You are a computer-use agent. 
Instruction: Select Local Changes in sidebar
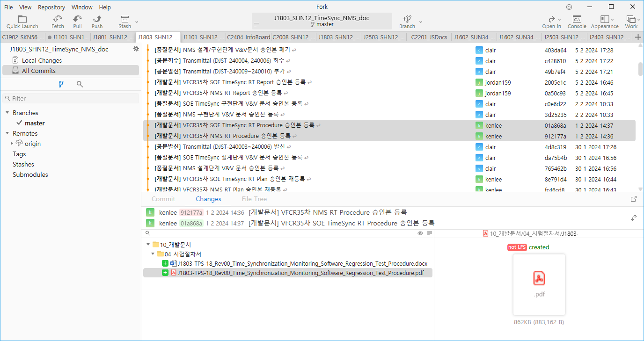pos(42,60)
